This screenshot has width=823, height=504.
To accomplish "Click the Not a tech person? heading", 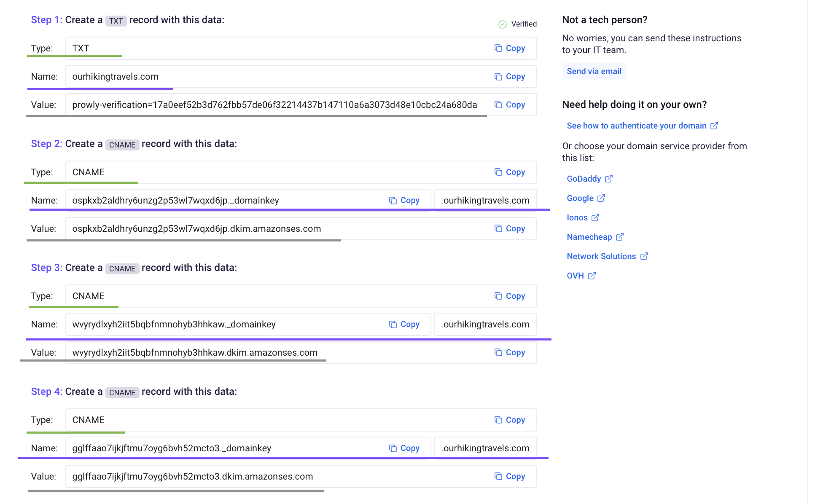I will [605, 20].
